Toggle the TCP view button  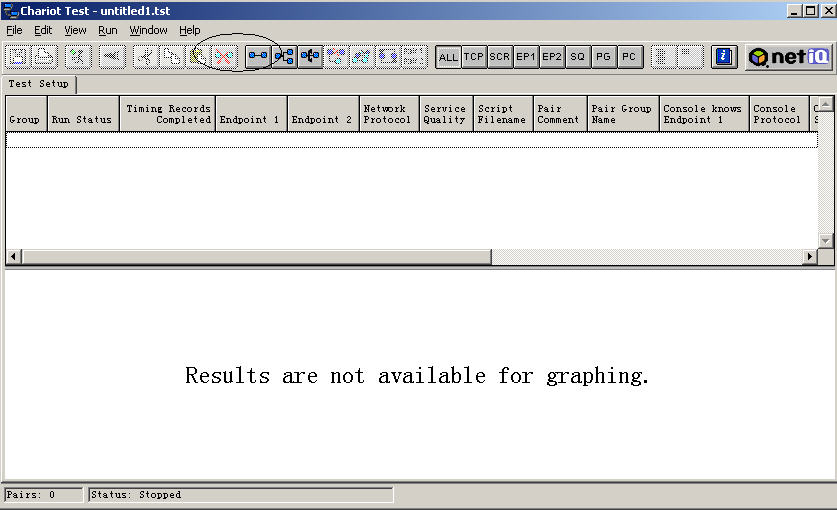point(474,57)
